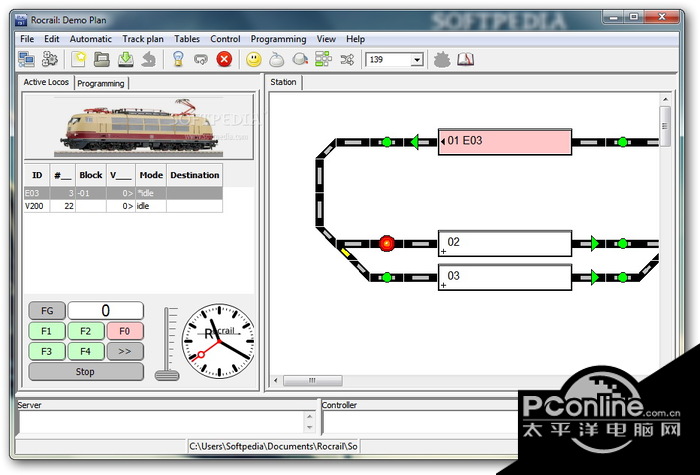The height and width of the screenshot is (475, 700).
Task: Open the File menu
Action: (27, 39)
